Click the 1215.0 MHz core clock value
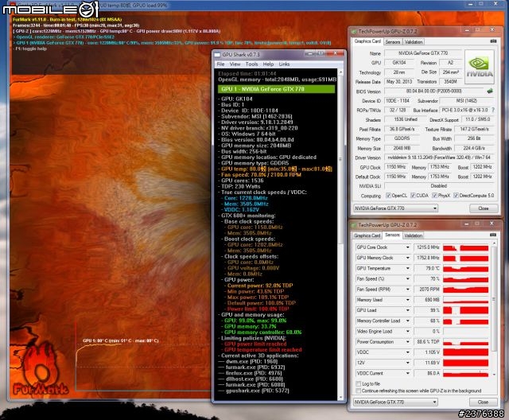The width and height of the screenshot is (509, 420). (427, 247)
